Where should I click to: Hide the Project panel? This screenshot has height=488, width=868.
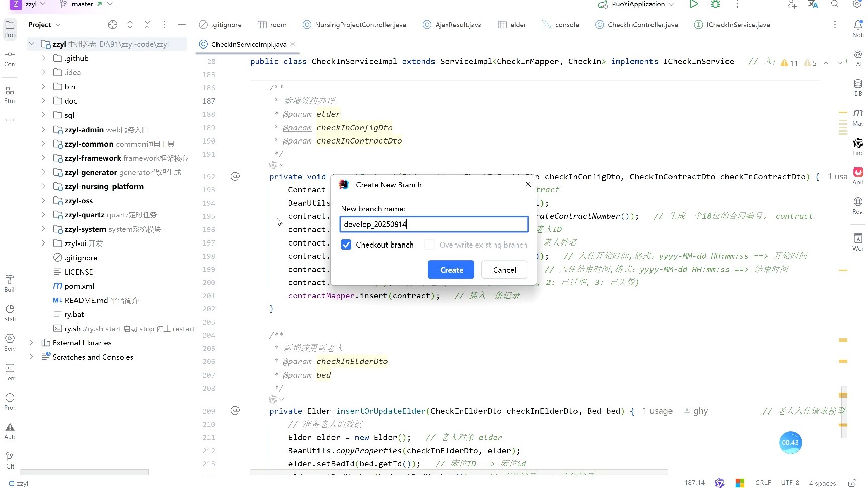click(182, 25)
